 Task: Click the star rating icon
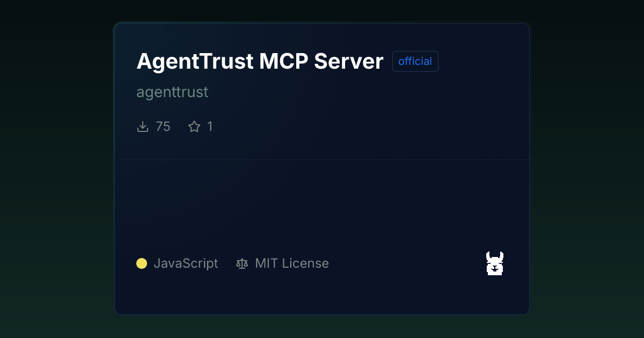tap(194, 127)
